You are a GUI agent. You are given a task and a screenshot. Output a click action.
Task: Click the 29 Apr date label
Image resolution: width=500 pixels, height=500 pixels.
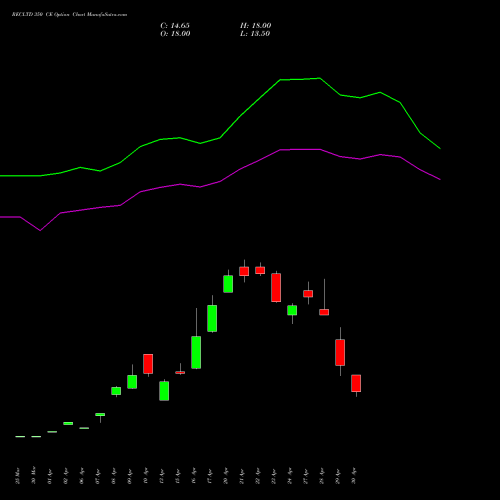[338, 476]
